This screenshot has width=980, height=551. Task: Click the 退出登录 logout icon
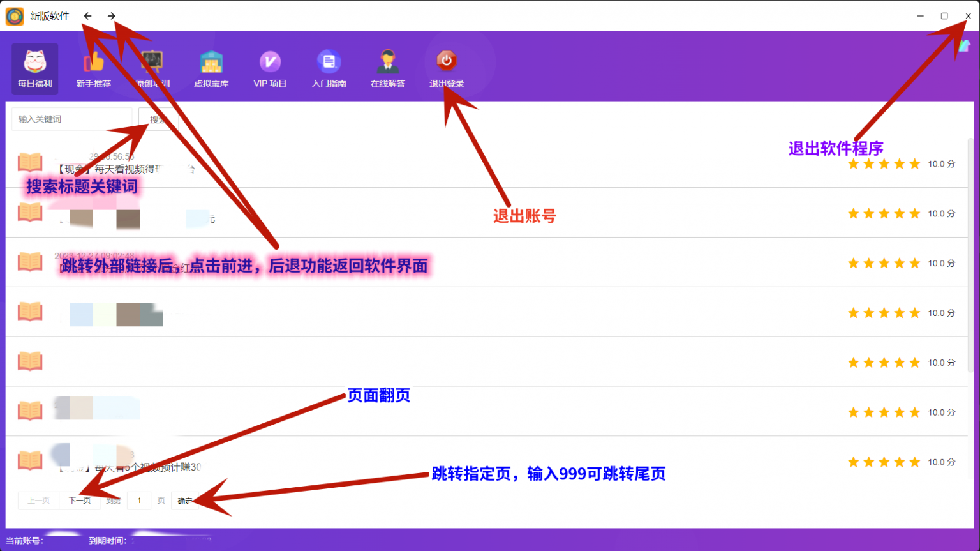tap(446, 68)
